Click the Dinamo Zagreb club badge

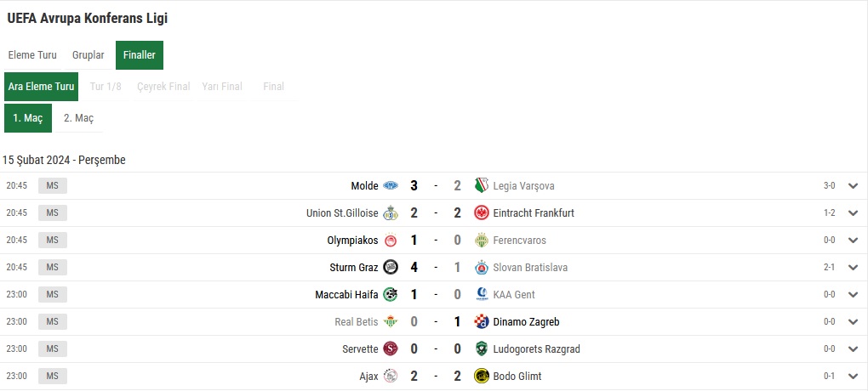click(x=482, y=321)
